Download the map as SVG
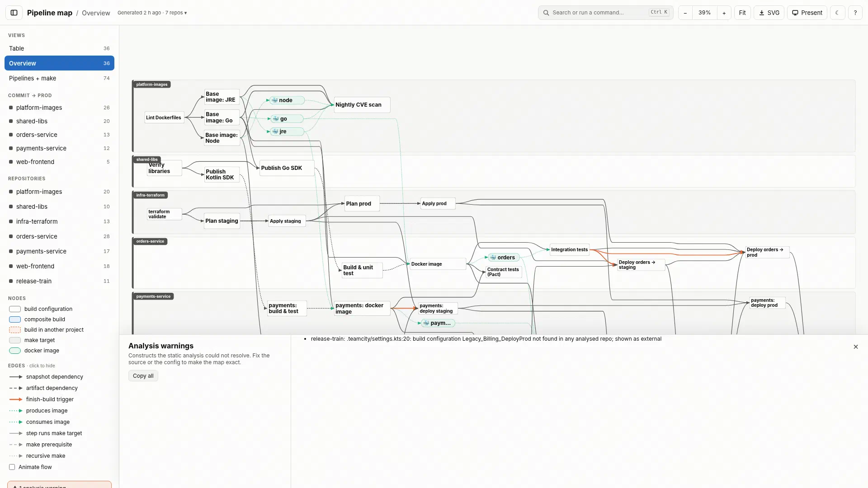 click(769, 13)
